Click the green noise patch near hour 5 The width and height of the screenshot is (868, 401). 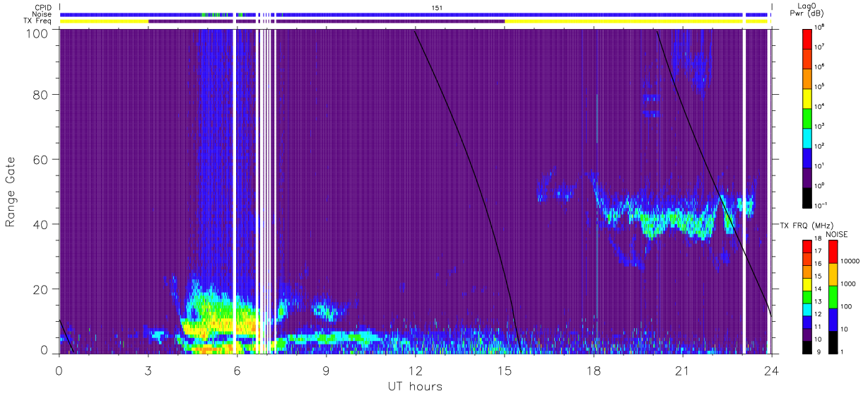(210, 14)
